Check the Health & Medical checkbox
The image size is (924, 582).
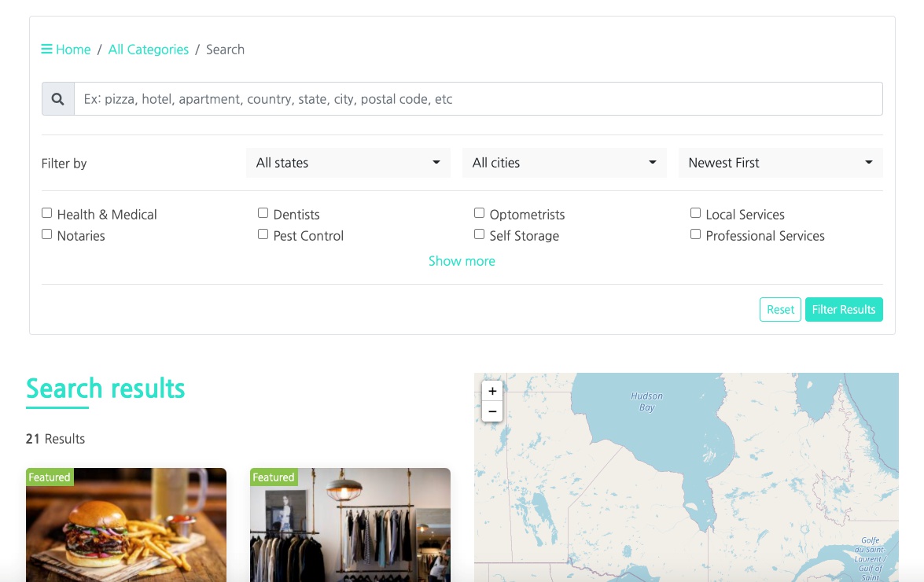(x=47, y=213)
